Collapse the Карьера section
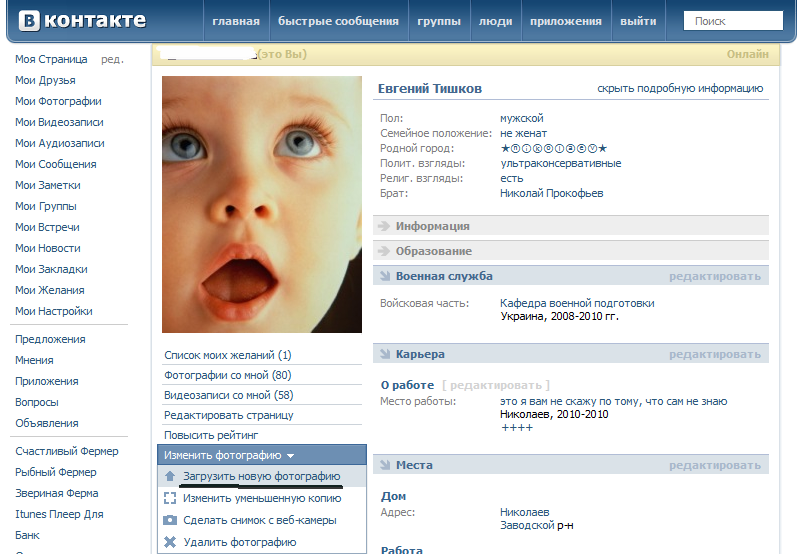Image resolution: width=804 pixels, height=554 pixels. click(x=385, y=354)
